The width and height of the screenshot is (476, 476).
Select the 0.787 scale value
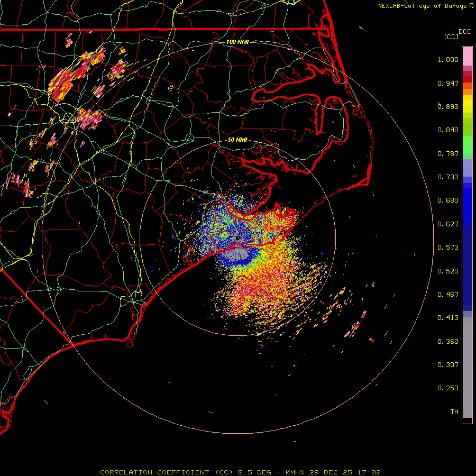pos(448,153)
